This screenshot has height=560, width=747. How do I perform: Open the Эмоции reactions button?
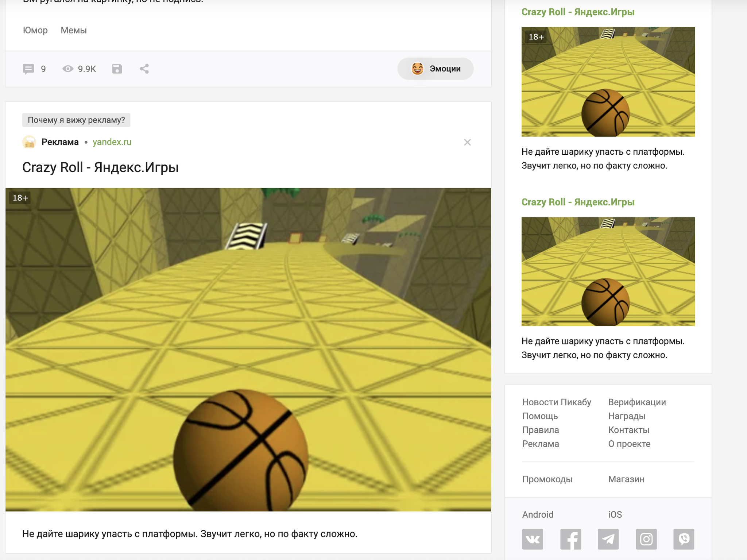tap(436, 69)
